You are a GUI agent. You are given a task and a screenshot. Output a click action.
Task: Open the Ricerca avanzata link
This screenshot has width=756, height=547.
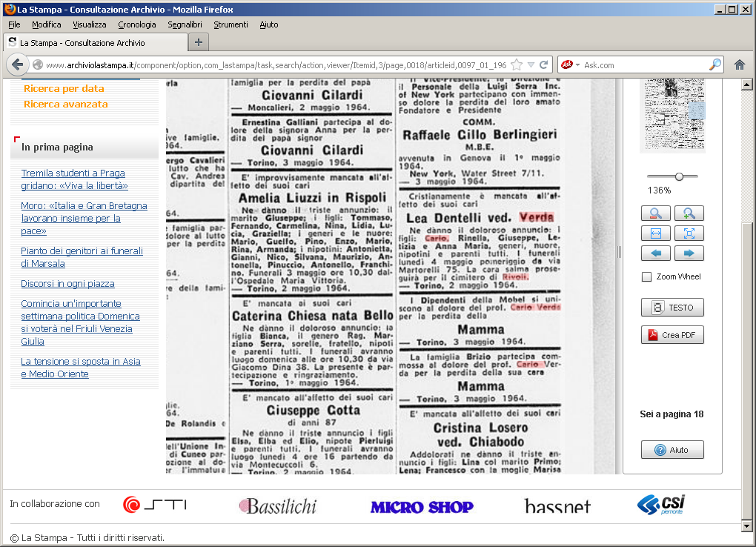(x=65, y=104)
